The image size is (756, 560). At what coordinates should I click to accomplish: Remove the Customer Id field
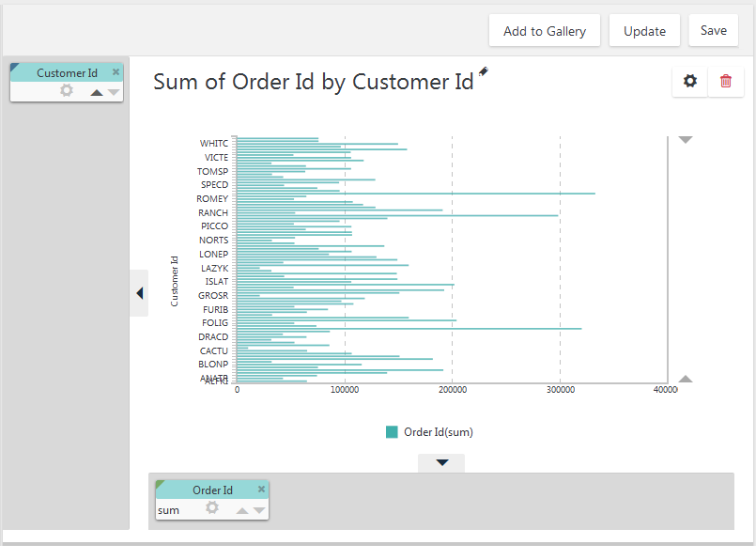[116, 71]
